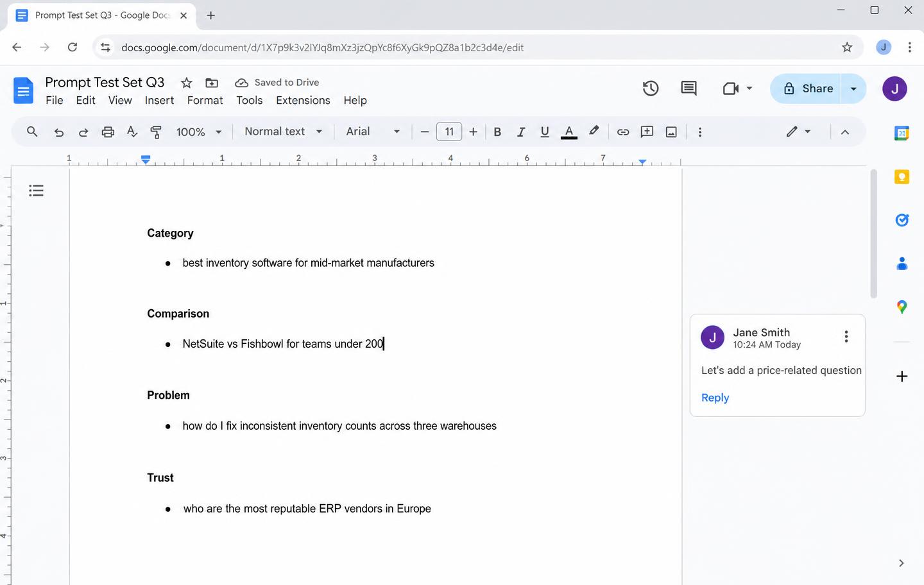The height and width of the screenshot is (585, 924).
Task: Open the text color picker
Action: tap(569, 132)
